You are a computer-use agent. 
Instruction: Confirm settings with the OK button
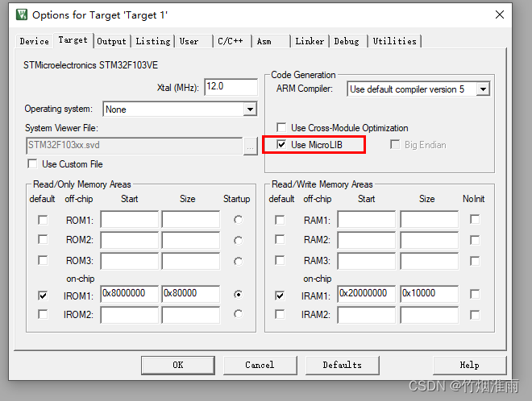coord(178,365)
